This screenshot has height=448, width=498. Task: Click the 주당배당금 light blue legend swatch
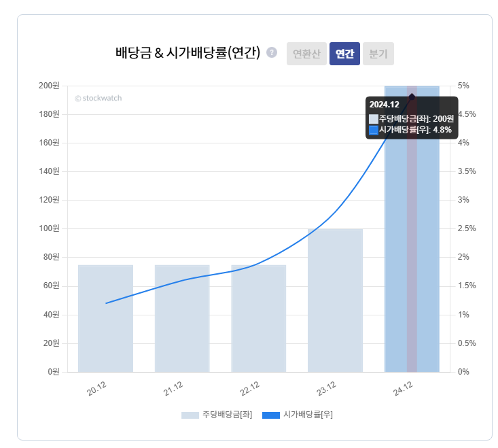coord(190,415)
